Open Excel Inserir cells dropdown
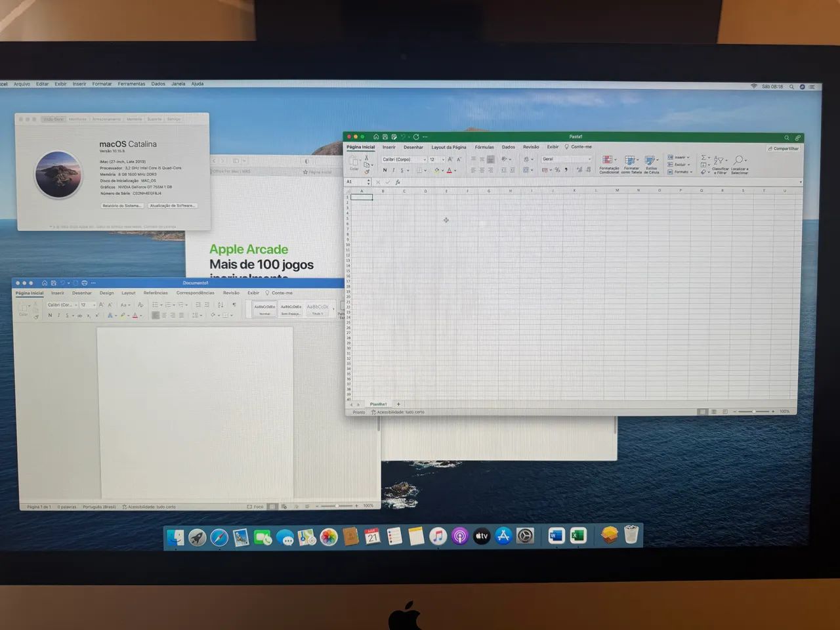 click(x=679, y=157)
